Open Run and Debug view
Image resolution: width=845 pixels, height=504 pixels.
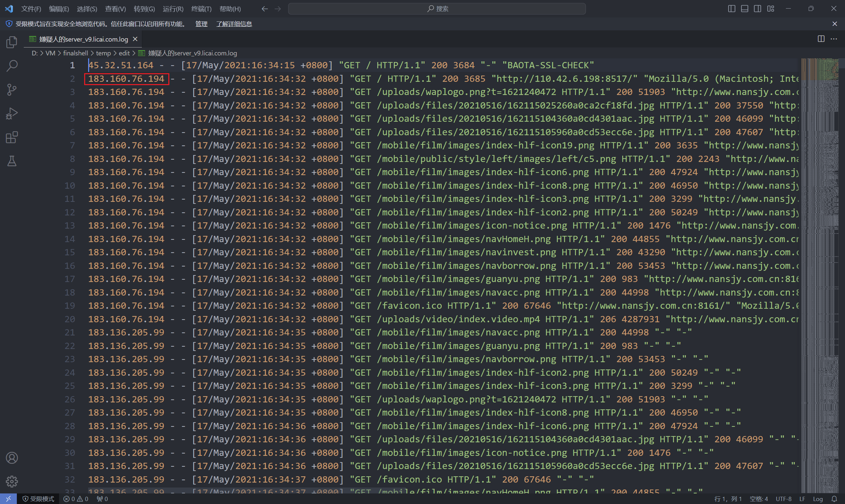12,113
